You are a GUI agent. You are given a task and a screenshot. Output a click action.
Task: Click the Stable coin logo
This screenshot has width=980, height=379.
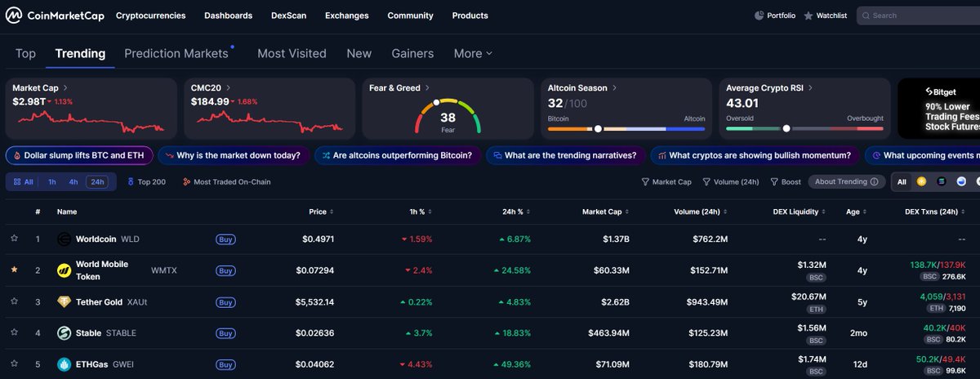(64, 332)
